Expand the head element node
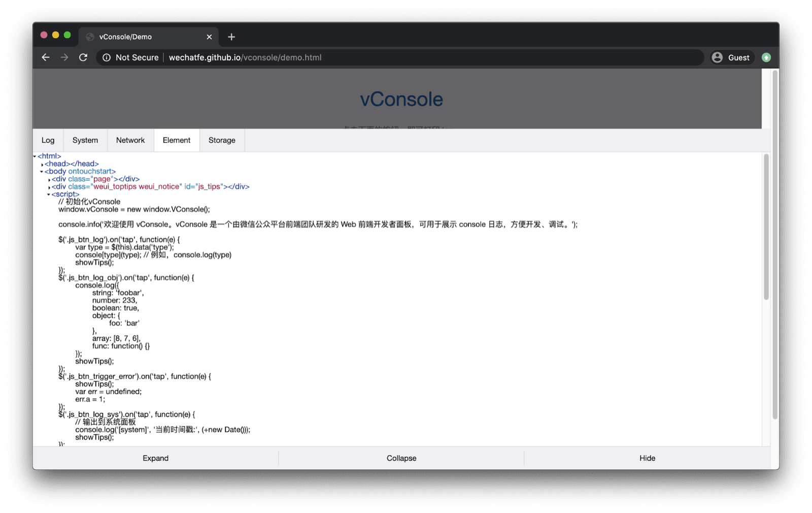 pyautogui.click(x=42, y=164)
